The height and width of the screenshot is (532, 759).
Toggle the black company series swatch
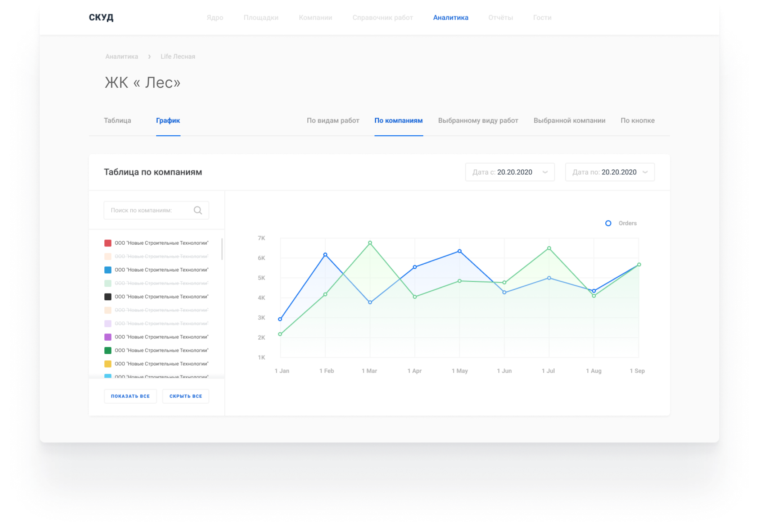(108, 297)
